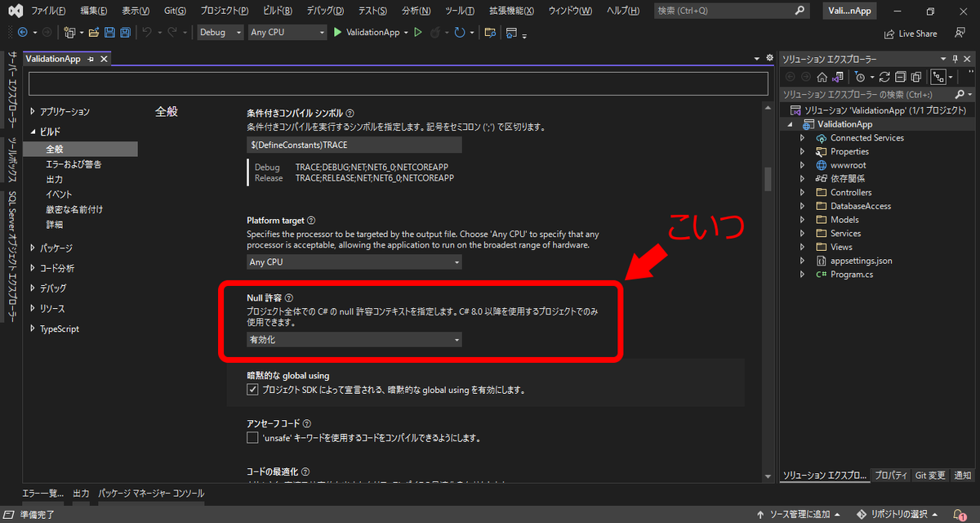This screenshot has width=980, height=523.
Task: Click the help icon next to Null 許容
Action: [x=288, y=298]
